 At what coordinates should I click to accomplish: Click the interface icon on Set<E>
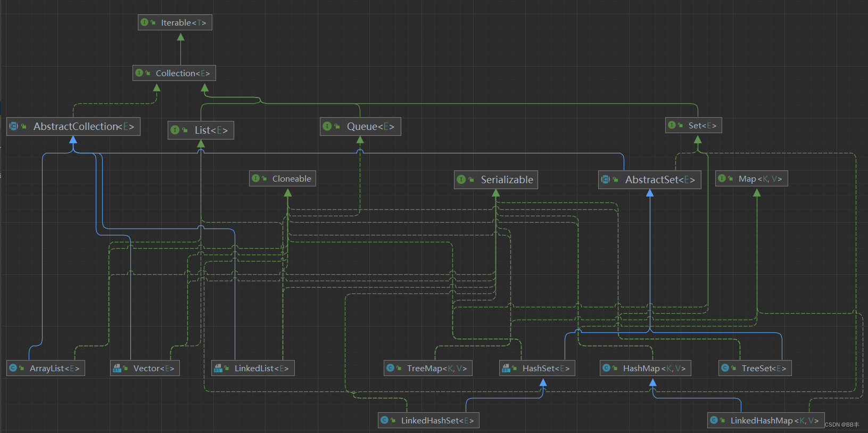[672, 125]
